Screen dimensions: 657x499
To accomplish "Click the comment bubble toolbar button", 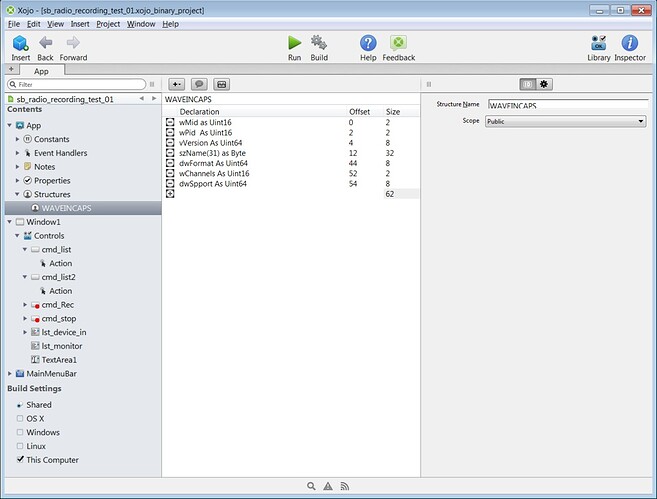I will tap(199, 84).
